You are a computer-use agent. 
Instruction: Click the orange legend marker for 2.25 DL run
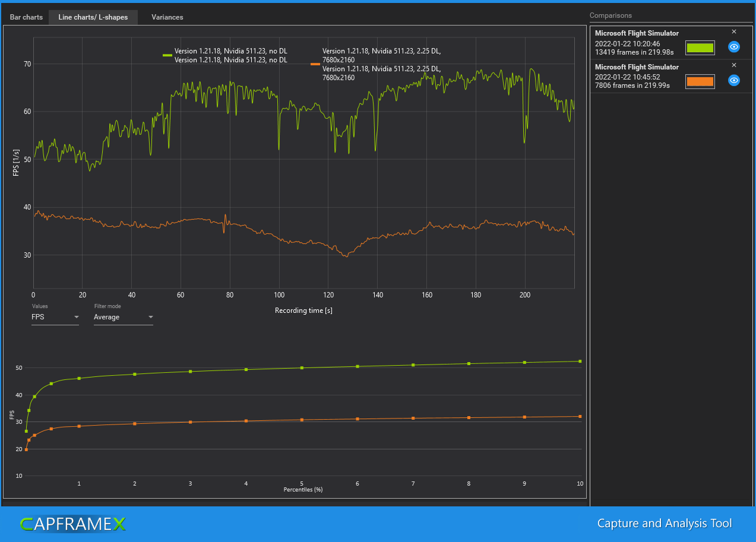point(315,64)
